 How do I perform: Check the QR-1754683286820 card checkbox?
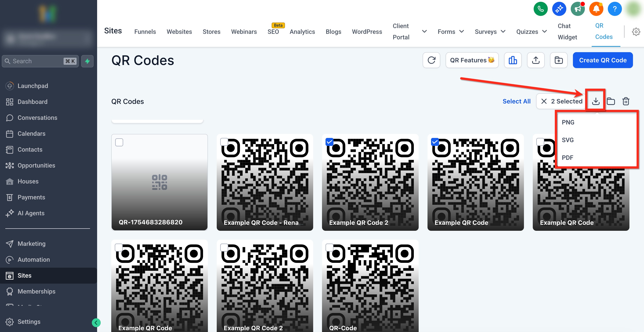tap(119, 142)
